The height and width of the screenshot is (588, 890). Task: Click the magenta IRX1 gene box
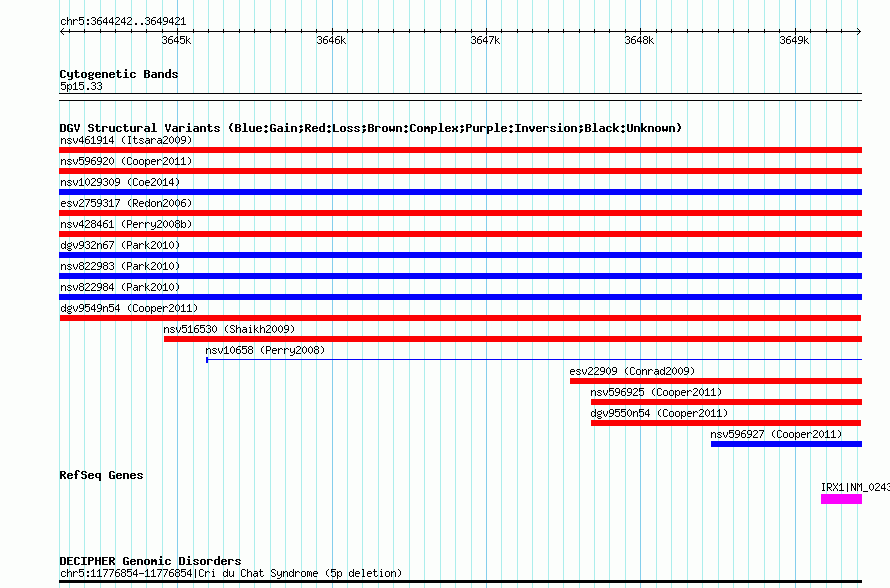pos(841,499)
